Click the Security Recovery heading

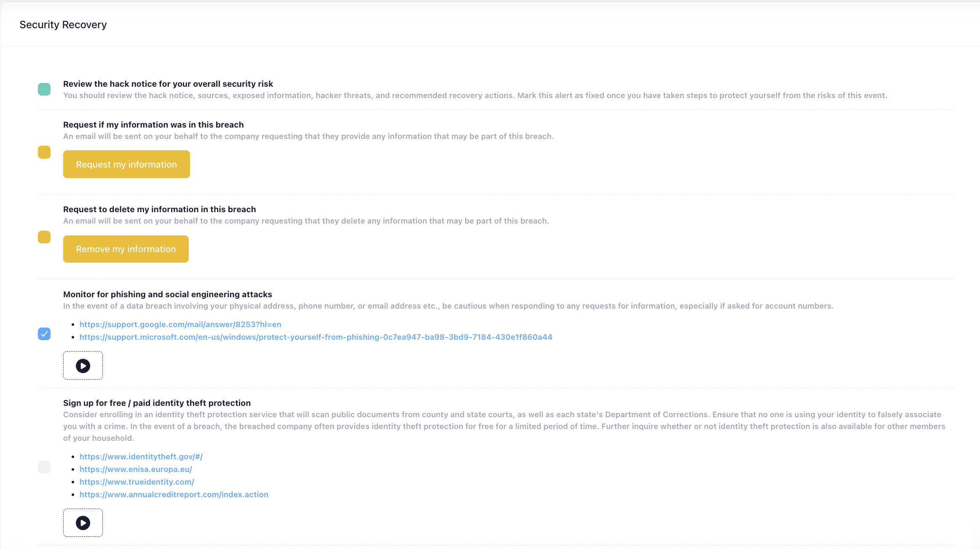click(x=63, y=24)
